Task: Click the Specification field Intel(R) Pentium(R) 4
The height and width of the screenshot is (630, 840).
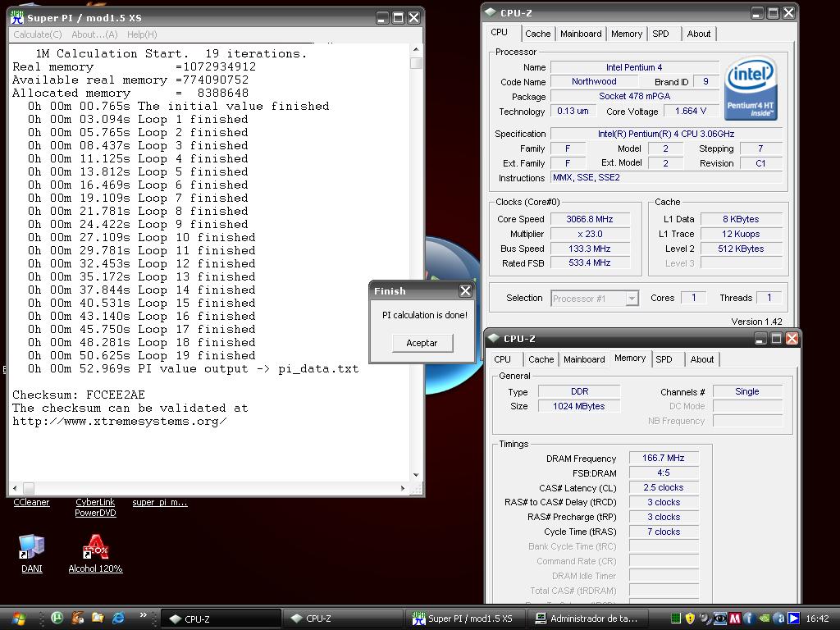Action: (666, 134)
